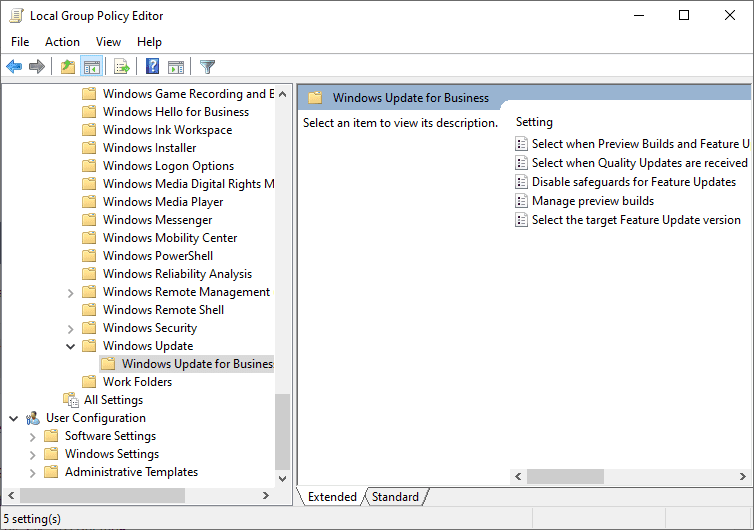Click tree pane horizontal scrollbar right arrow

tap(266, 495)
